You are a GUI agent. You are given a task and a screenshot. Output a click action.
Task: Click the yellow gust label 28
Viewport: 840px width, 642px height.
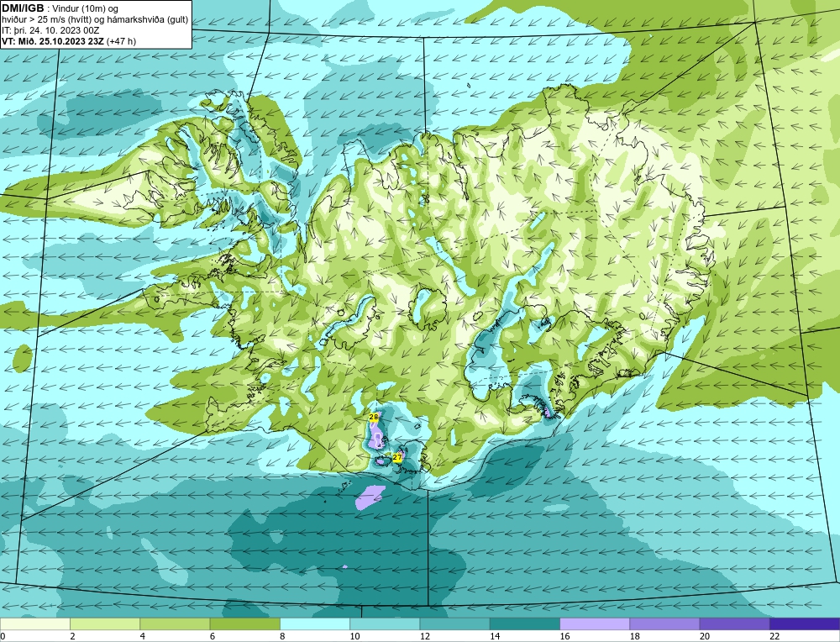point(374,417)
